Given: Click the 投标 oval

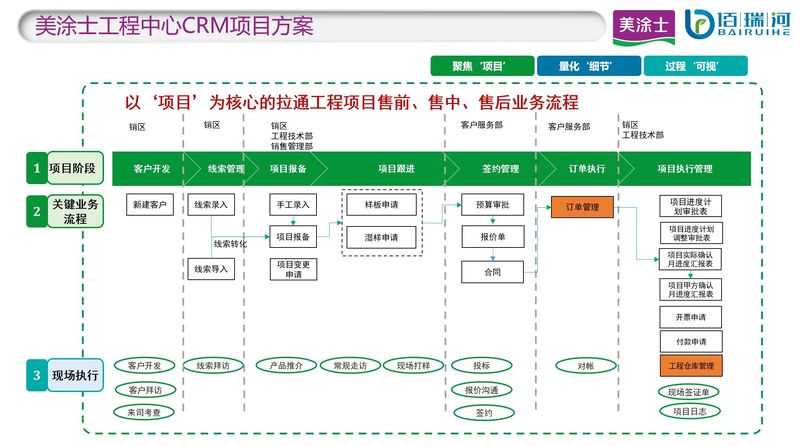Looking at the screenshot, I should click(x=483, y=366).
